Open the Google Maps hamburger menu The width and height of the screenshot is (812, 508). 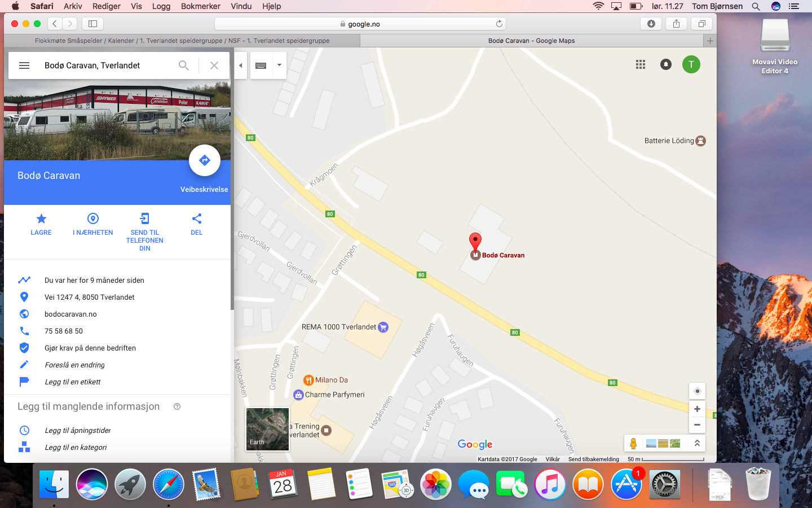pos(24,65)
